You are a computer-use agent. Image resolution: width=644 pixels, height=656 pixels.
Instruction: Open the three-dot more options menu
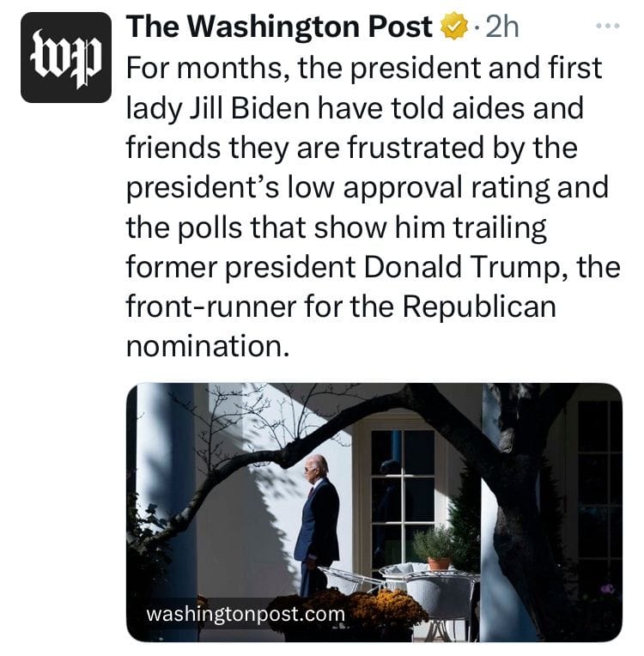pos(606,27)
